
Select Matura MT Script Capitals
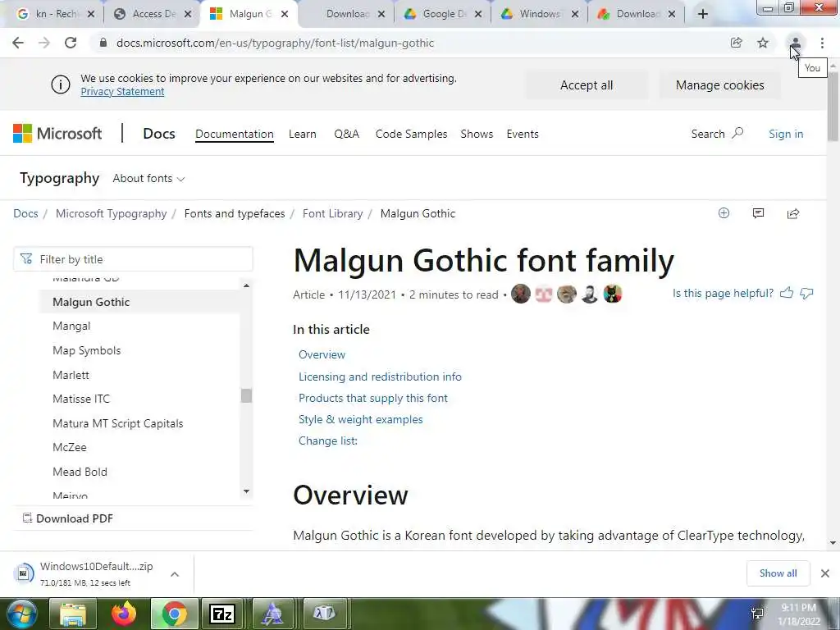click(117, 423)
